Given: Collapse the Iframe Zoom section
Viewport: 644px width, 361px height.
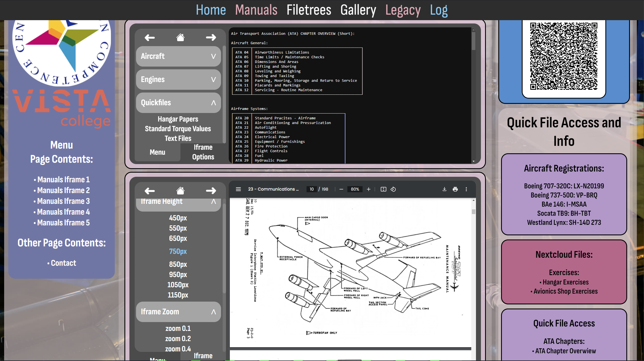Looking at the screenshot, I should [x=179, y=312].
